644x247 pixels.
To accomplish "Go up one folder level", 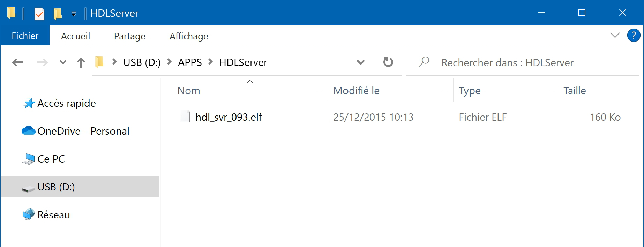I will (x=81, y=63).
